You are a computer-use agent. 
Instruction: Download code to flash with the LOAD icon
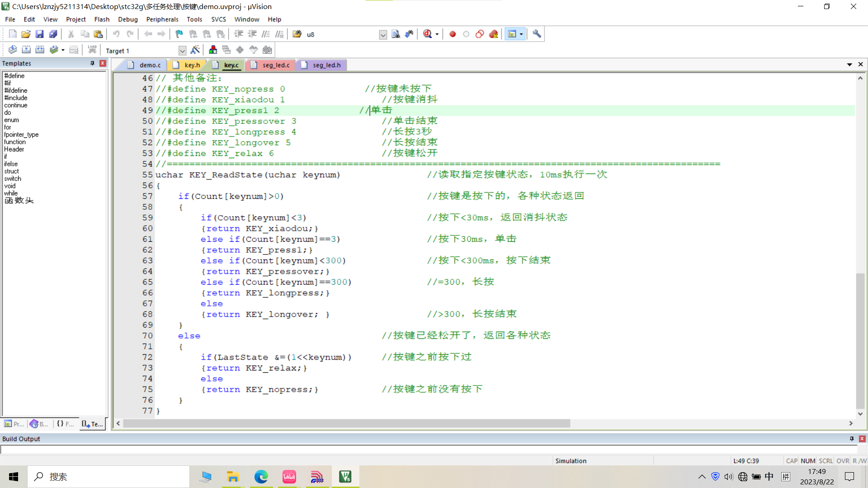[92, 50]
